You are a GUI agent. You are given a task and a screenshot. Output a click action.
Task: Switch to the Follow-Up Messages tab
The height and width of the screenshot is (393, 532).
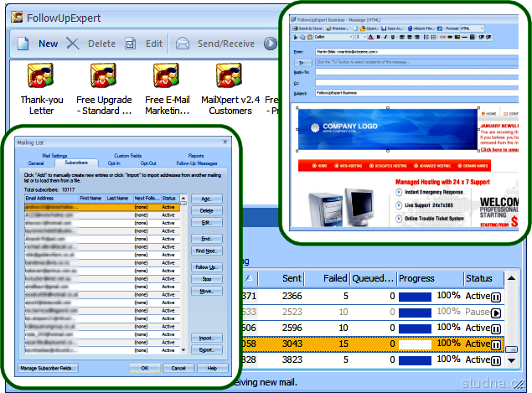197,163
